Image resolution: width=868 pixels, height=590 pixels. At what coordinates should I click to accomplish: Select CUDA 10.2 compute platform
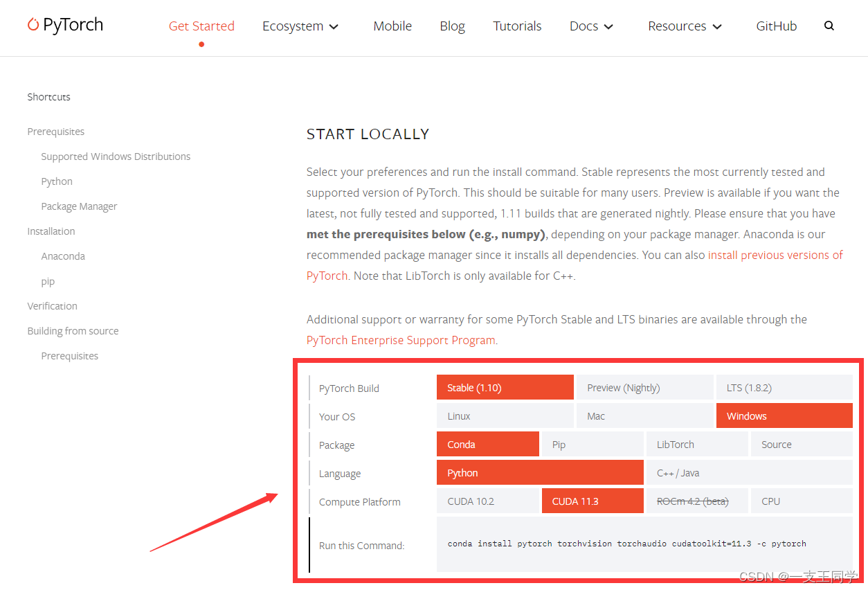(x=488, y=501)
